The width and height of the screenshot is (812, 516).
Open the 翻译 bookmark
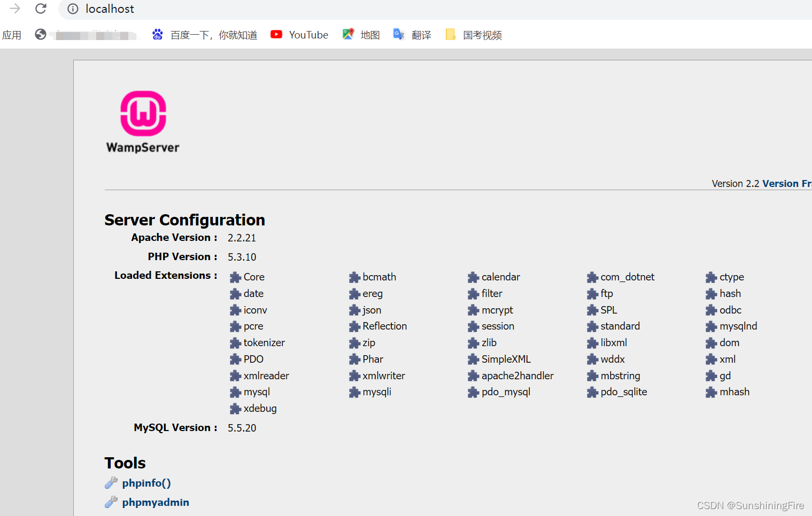[x=421, y=35]
